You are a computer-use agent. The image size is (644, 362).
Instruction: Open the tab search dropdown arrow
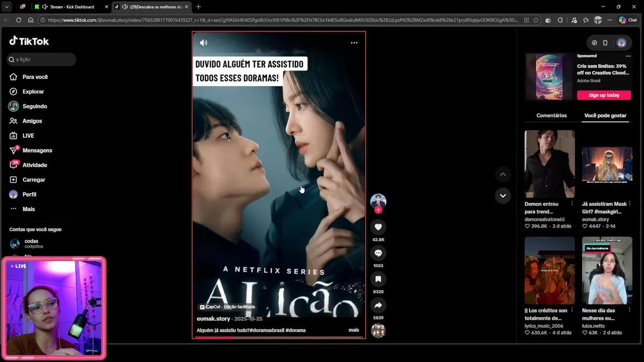7,7
